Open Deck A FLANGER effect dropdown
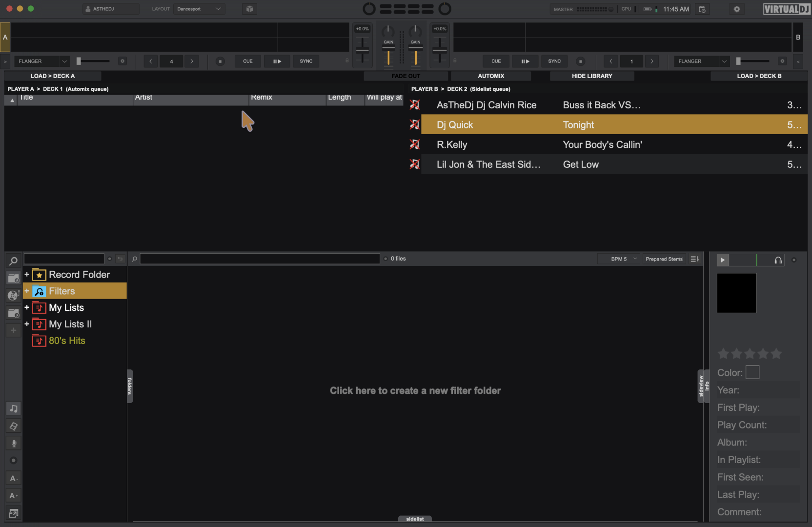Screen dimensions: 812x527 point(42,61)
